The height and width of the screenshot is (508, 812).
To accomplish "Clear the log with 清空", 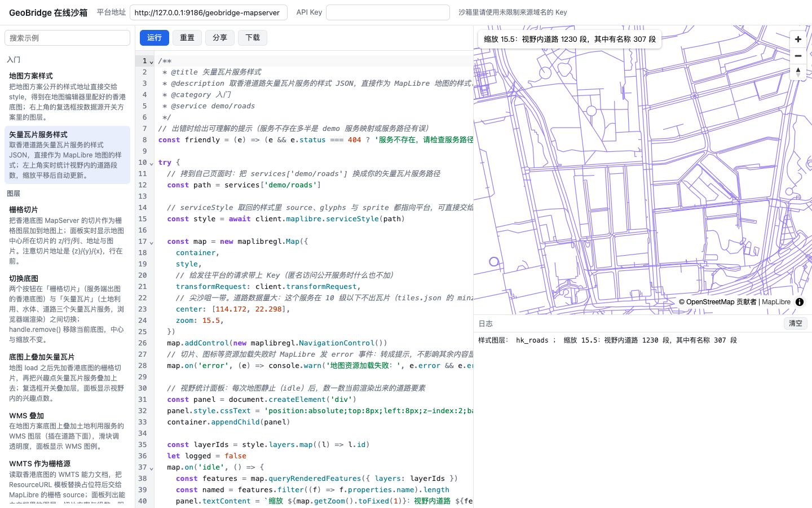I will (x=796, y=323).
